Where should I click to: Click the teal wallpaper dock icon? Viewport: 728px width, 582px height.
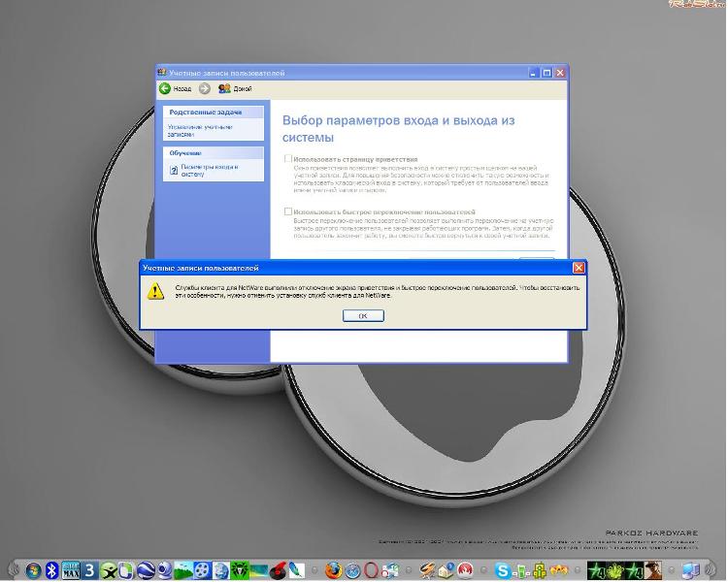tap(259, 571)
